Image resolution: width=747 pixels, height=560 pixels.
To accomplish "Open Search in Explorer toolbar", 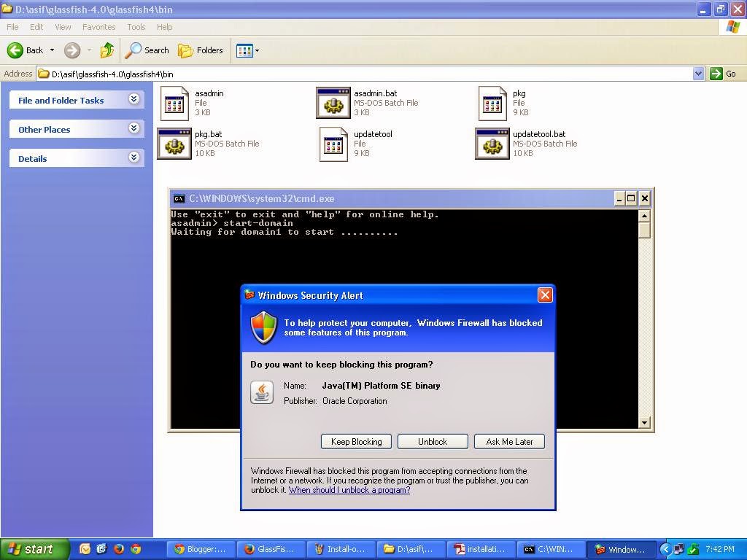I will 147,50.
